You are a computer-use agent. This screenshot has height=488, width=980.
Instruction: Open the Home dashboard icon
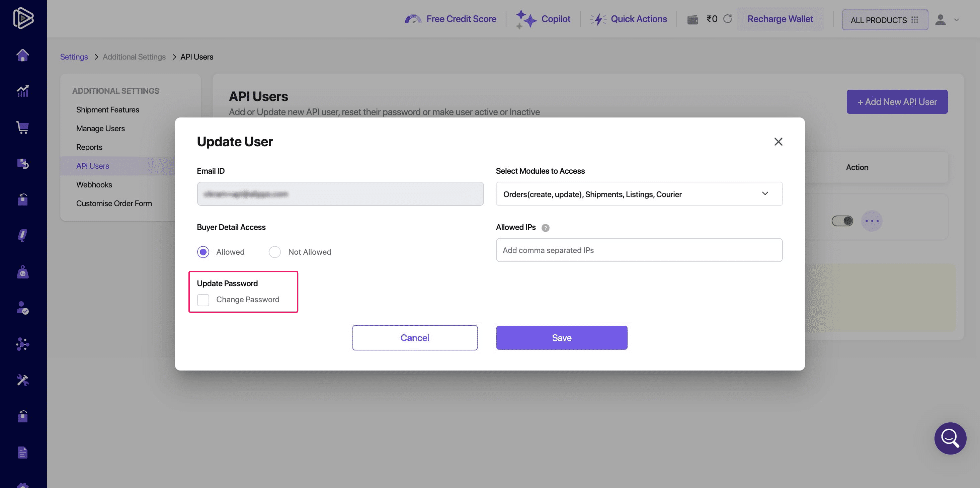pyautogui.click(x=22, y=55)
